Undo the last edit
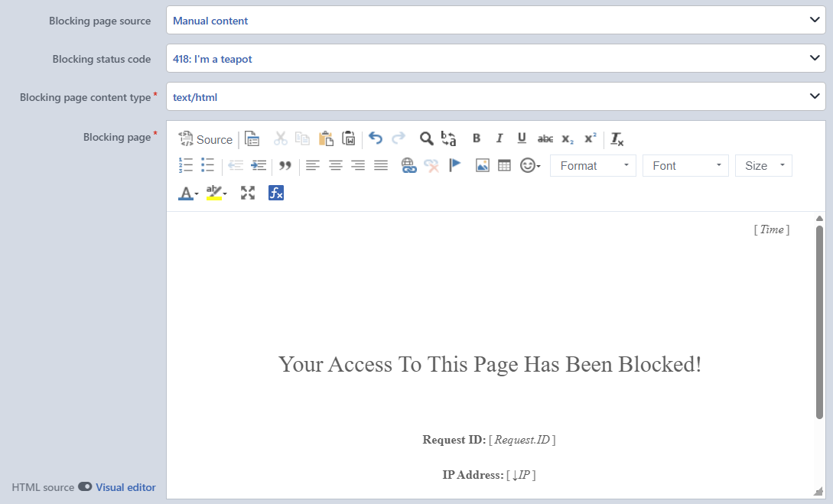The height and width of the screenshot is (504, 833). 376,138
